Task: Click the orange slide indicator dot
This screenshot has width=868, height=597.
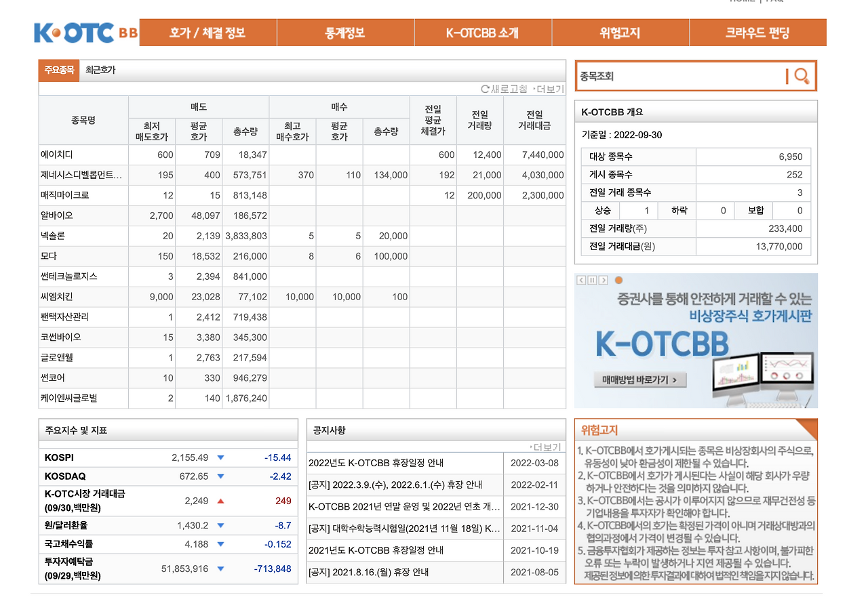Action: (619, 279)
